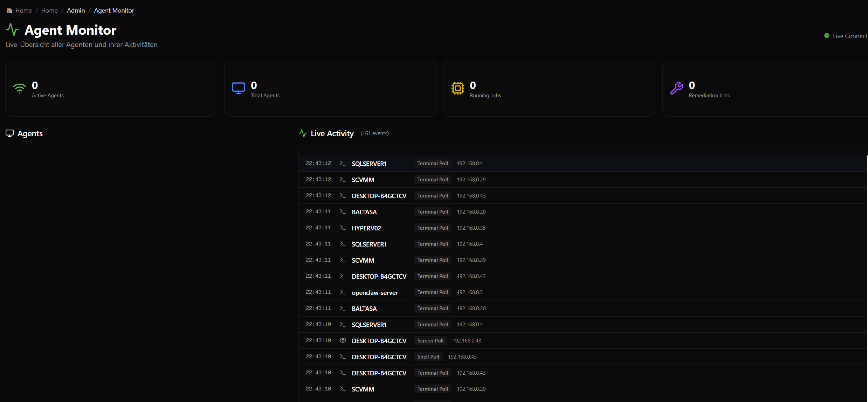Open Admin in the breadcrumb
The height and width of the screenshot is (402, 868).
click(x=76, y=11)
